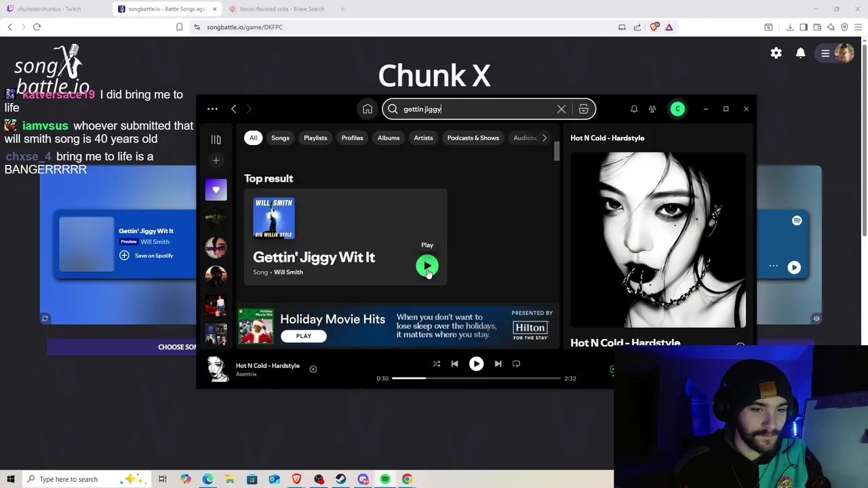Close the songbattle.io browser tab
Screen dimensions: 868x488
pyautogui.click(x=215, y=9)
